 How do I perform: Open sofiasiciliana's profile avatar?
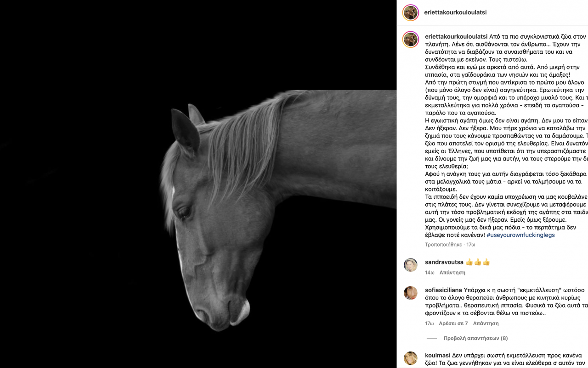click(410, 293)
